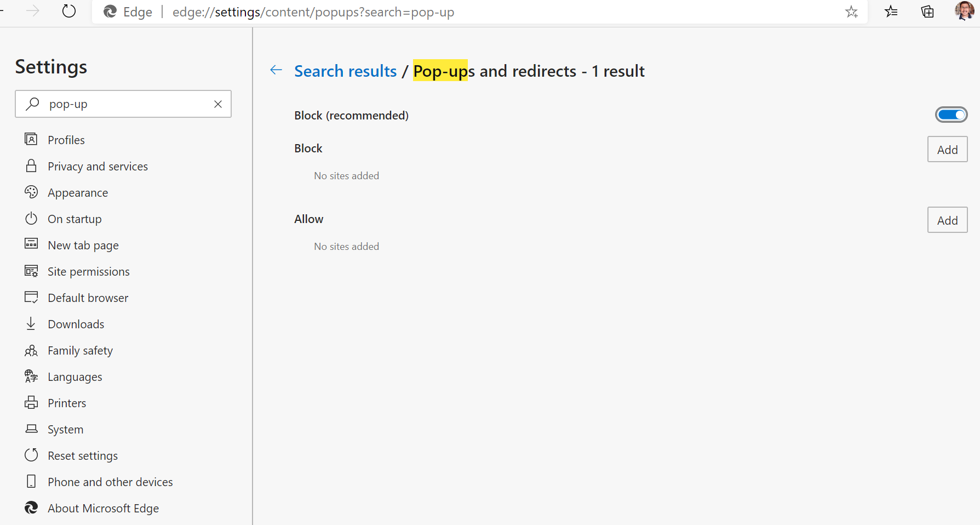Disable the Block (recommended) toggle
The image size is (980, 525).
pos(952,115)
